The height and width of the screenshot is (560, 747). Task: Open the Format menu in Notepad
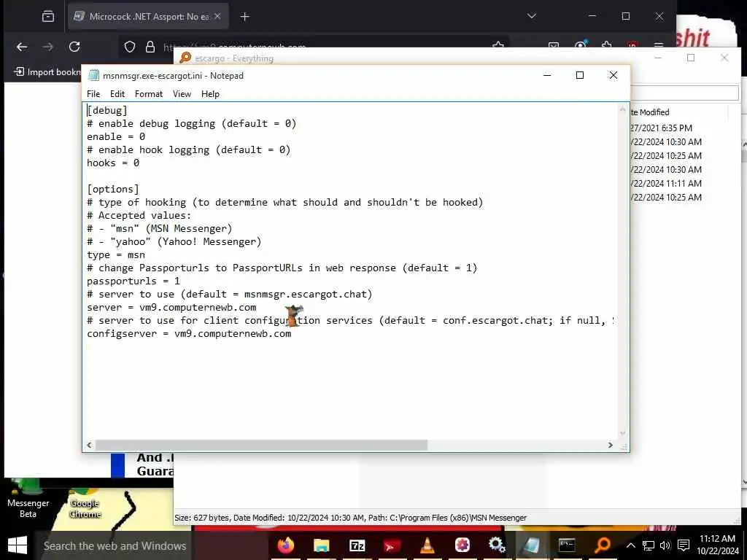(x=149, y=94)
